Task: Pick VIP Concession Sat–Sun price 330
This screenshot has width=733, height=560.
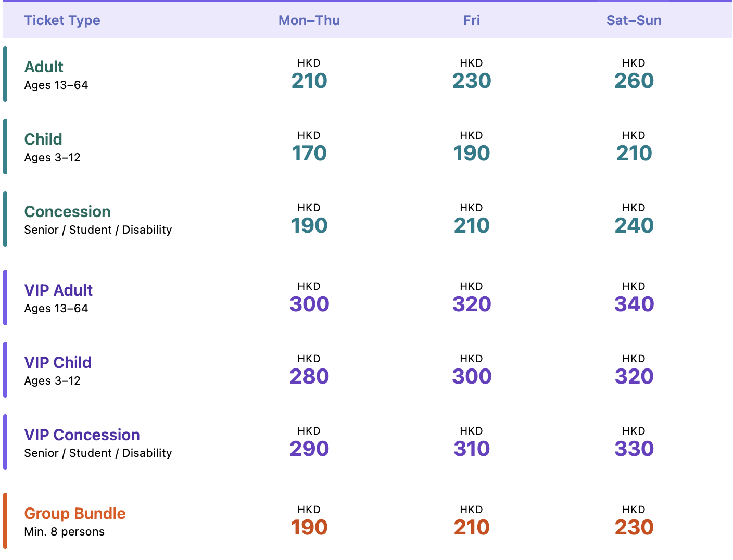Action: pyautogui.click(x=634, y=449)
